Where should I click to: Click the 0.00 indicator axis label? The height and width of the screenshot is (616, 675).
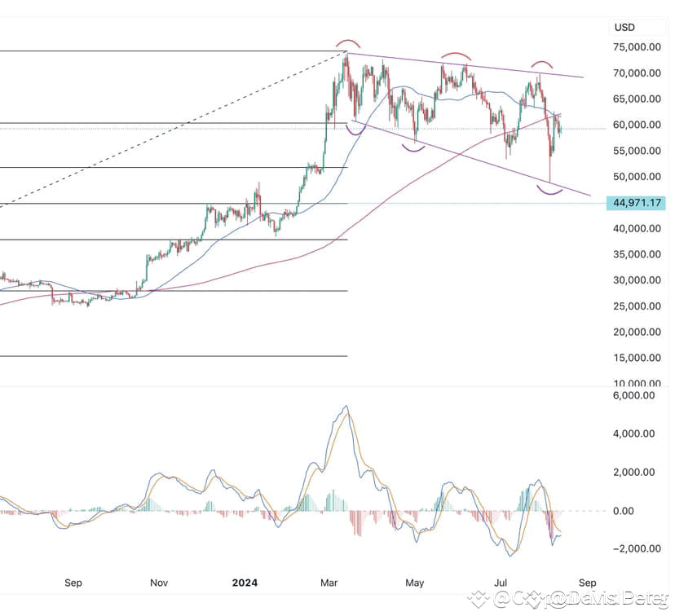coord(624,511)
